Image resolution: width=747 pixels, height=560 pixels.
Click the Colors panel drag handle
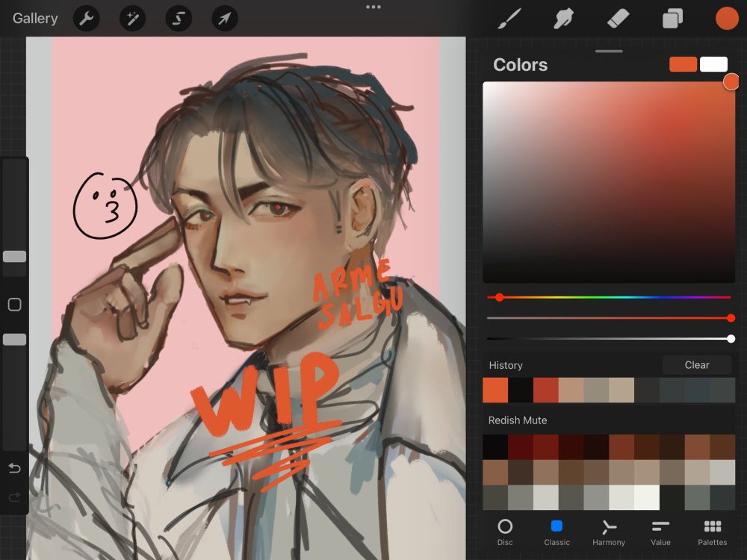pyautogui.click(x=609, y=51)
